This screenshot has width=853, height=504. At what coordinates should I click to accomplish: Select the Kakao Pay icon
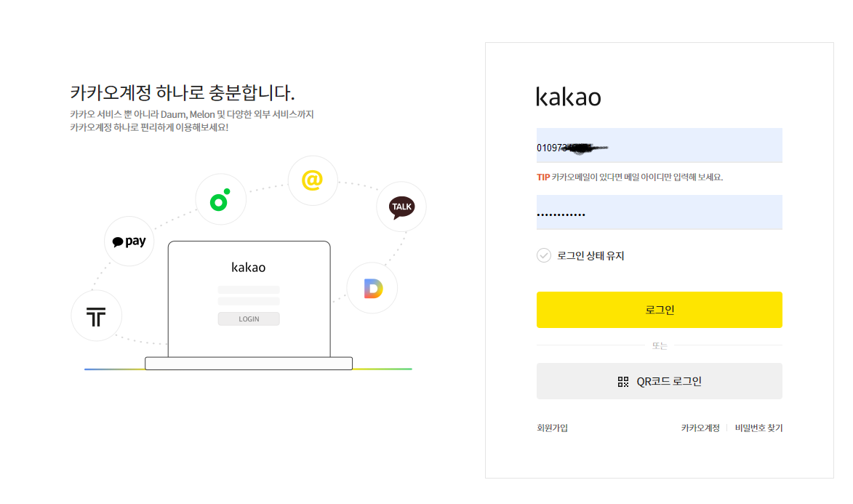tap(129, 241)
